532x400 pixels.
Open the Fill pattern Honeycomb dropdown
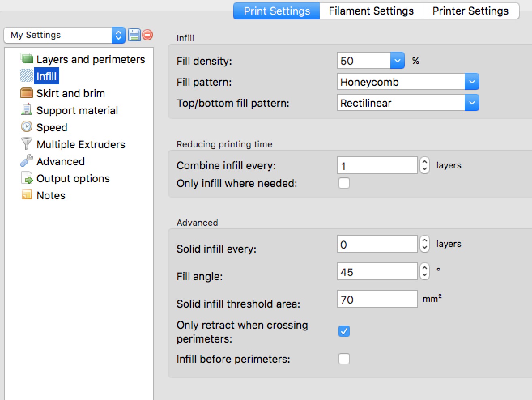[x=472, y=82]
